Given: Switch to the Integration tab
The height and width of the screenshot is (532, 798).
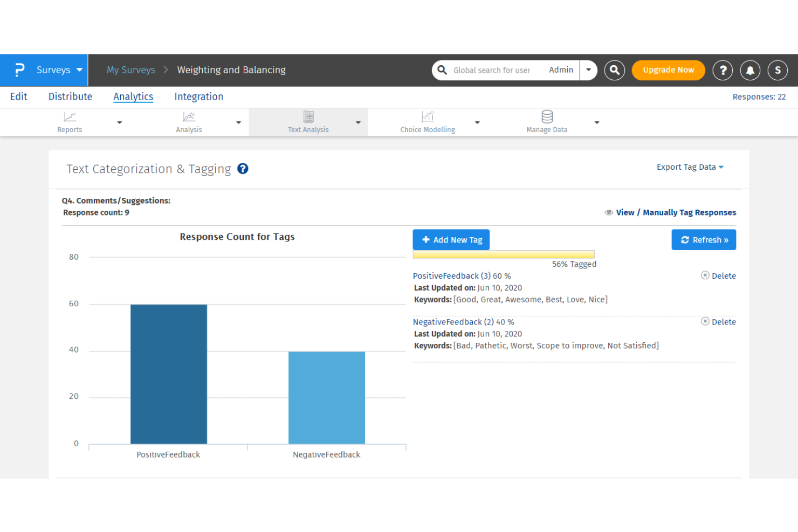Looking at the screenshot, I should pyautogui.click(x=198, y=96).
